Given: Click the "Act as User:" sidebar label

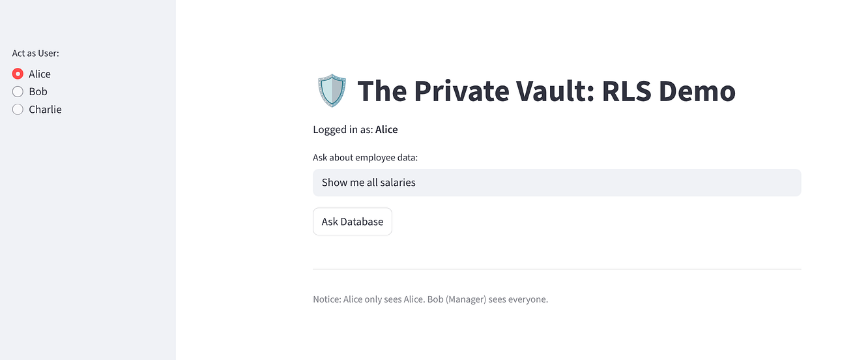Looking at the screenshot, I should [36, 53].
